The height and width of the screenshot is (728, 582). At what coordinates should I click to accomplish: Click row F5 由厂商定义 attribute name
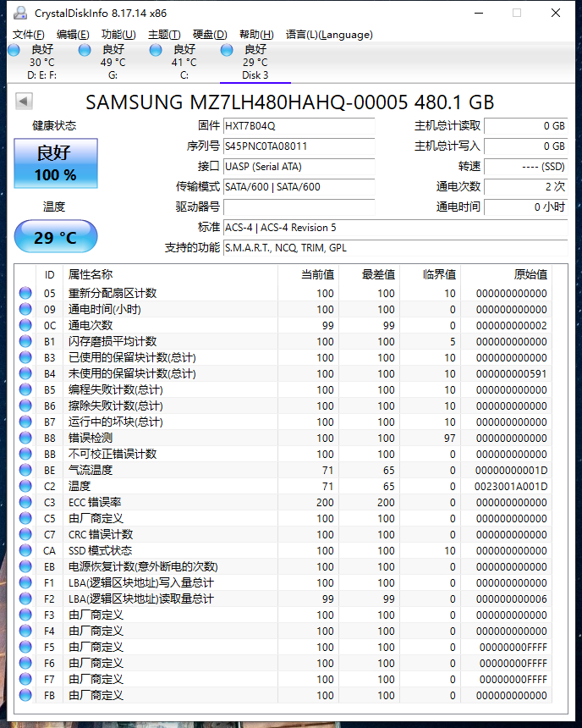96,647
